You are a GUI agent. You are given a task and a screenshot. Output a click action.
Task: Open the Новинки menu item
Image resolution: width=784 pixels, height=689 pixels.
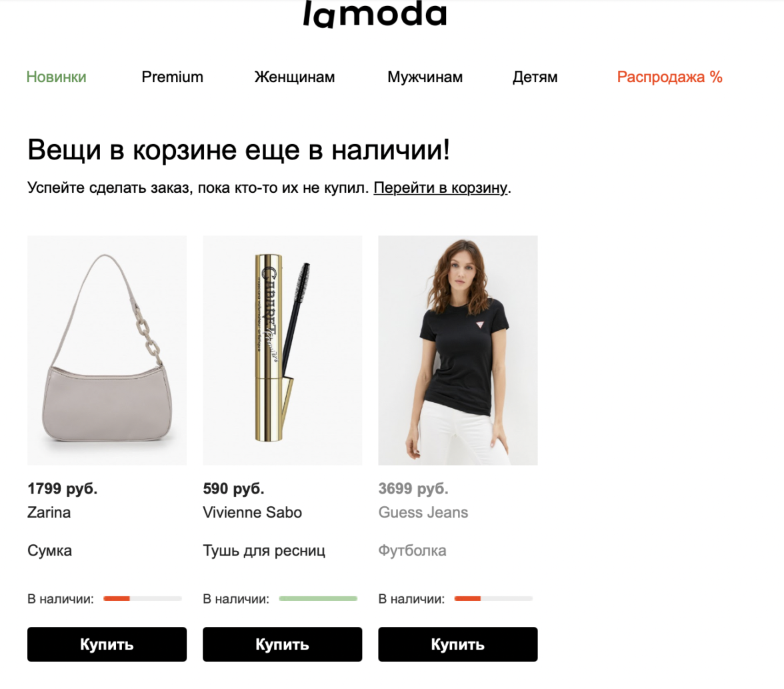[57, 77]
